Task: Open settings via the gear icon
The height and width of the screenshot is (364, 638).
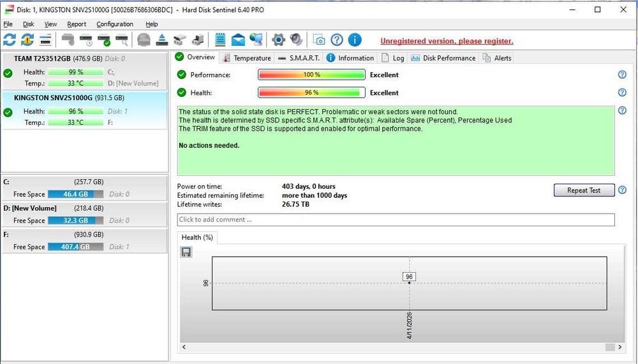Action: coord(278,40)
